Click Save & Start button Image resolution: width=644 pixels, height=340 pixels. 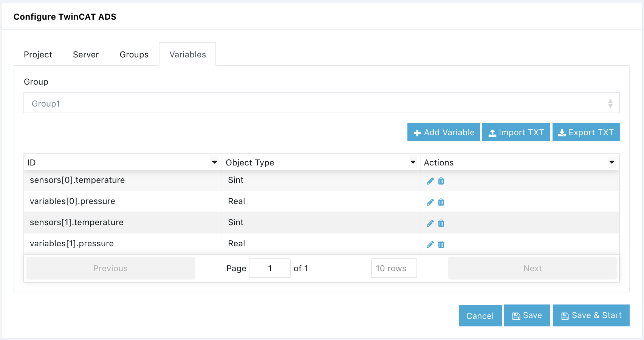[x=591, y=315]
